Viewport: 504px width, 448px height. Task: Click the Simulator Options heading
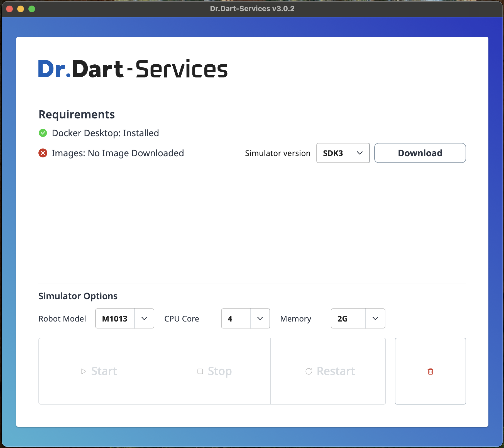coord(78,296)
